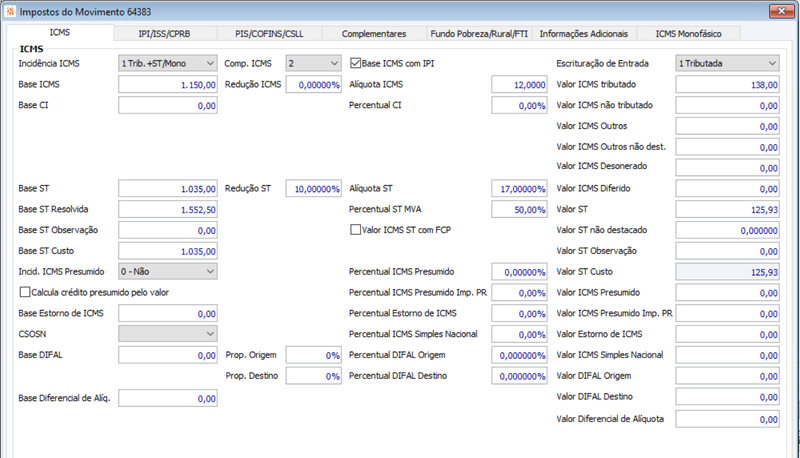The height and width of the screenshot is (458, 800).
Task: Click Valor Diferencial de Alíquota field
Action: pos(728,419)
